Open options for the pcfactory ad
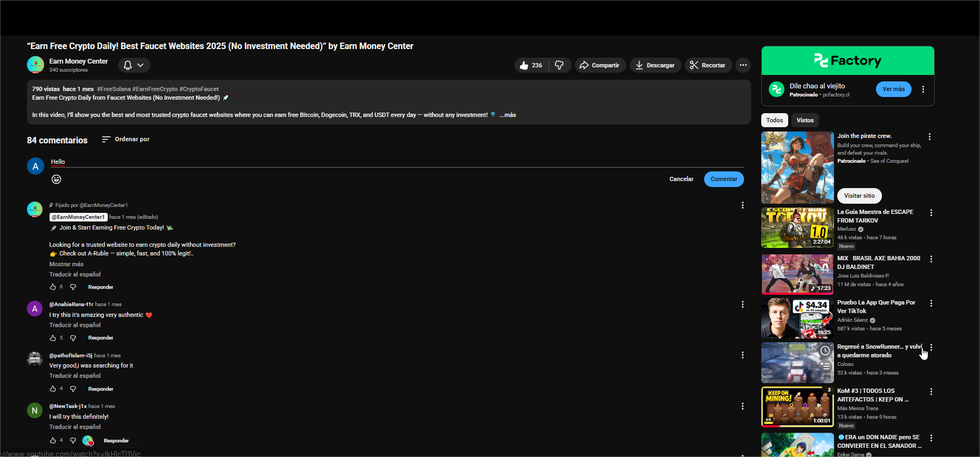980x457 pixels. 923,89
